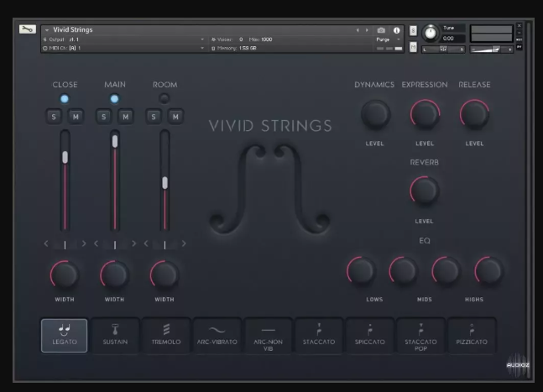Click the Sustain articulation button

click(x=115, y=335)
